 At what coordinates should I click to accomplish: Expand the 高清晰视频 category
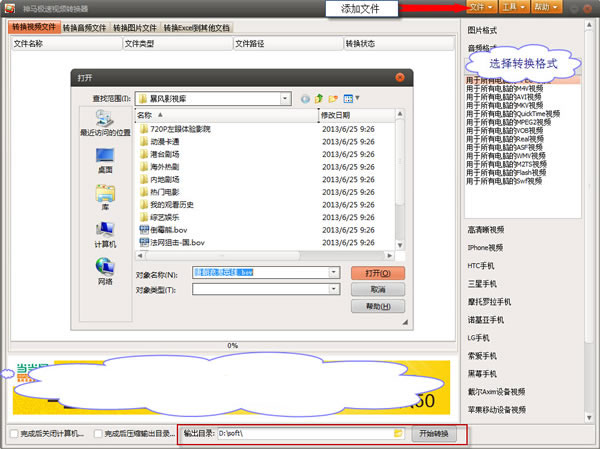point(486,230)
